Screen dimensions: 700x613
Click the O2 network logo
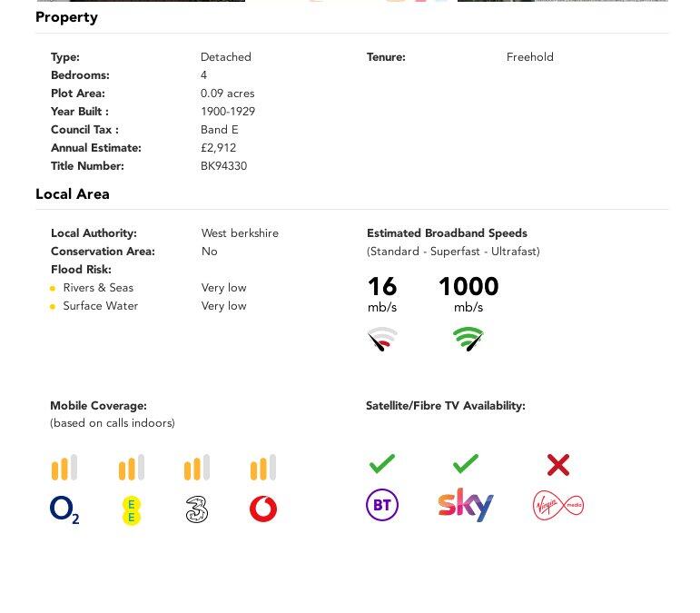(x=64, y=509)
